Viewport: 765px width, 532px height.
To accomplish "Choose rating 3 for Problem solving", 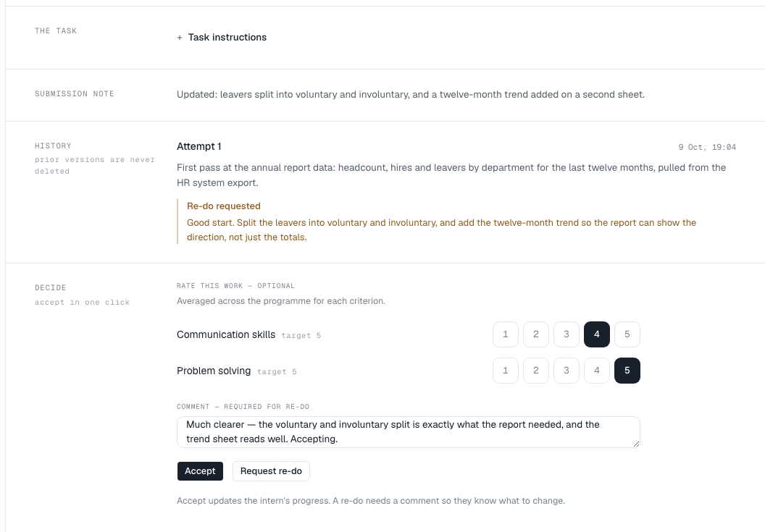I will tap(567, 371).
